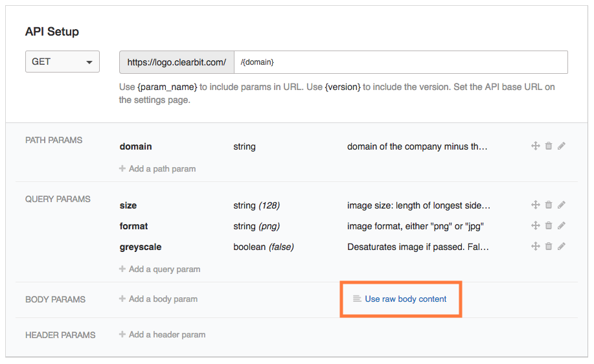Click Use raw body content link

click(406, 299)
